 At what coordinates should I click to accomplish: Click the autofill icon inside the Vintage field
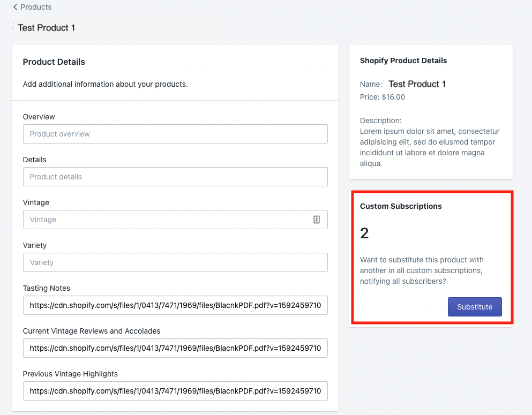(x=317, y=220)
